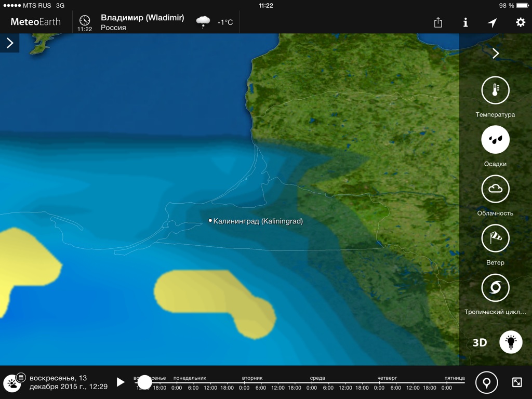
Task: Collapse the right layers panel chevron
Action: pyautogui.click(x=496, y=54)
